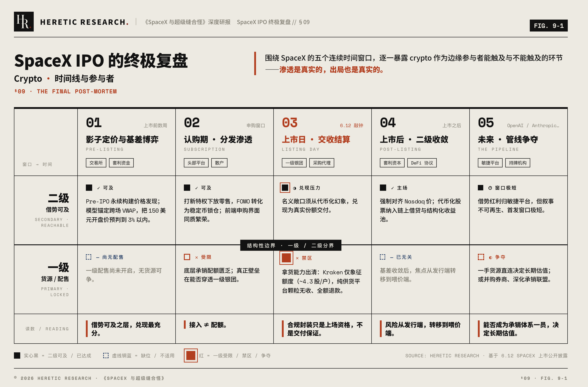Click the header text SpaceX IPO 终极复盘 // § 09
The height and width of the screenshot is (387, 588).
tap(273, 22)
